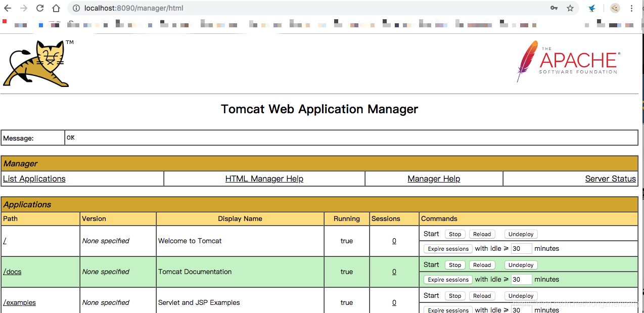Click the browser forward arrow

(24, 8)
